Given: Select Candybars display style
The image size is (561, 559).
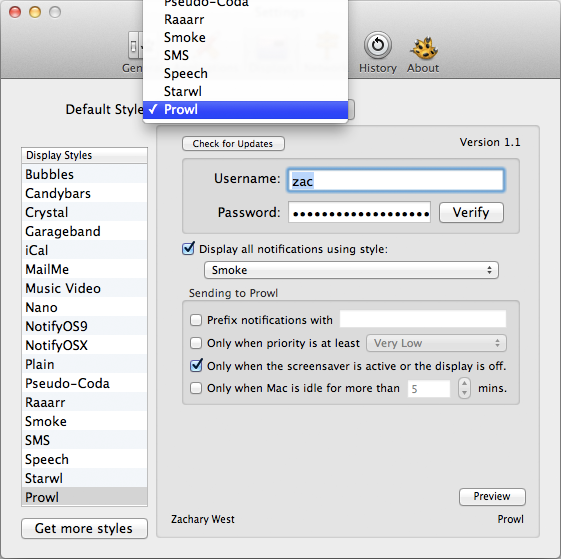Looking at the screenshot, I should 84,193.
